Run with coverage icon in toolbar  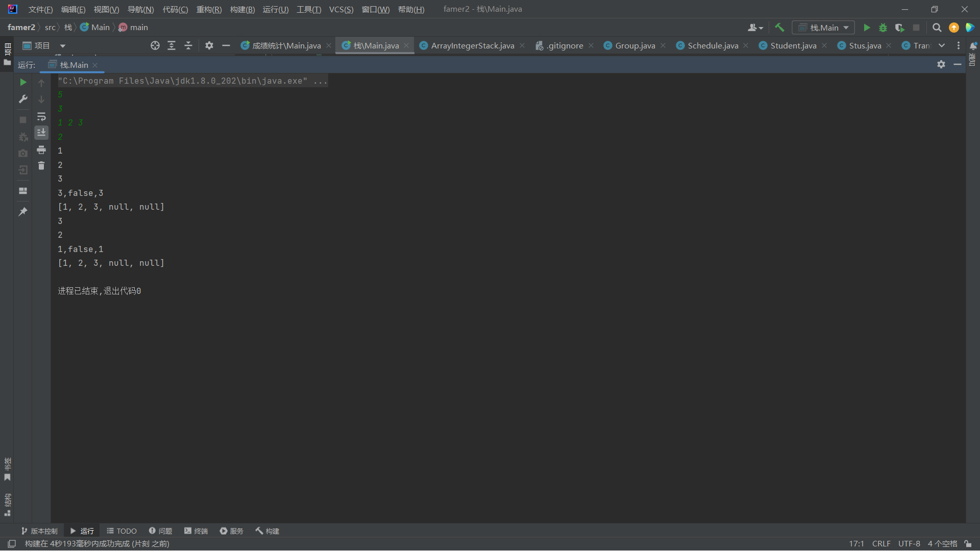pyautogui.click(x=899, y=28)
